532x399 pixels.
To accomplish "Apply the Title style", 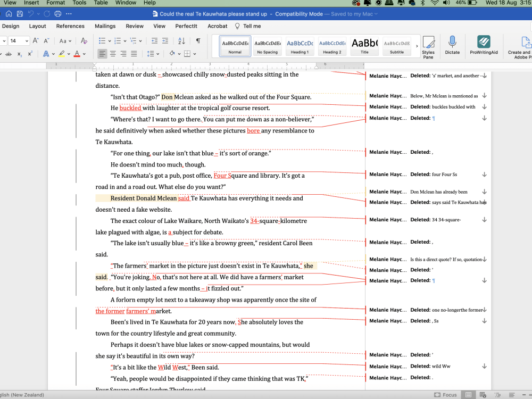I will (x=365, y=46).
